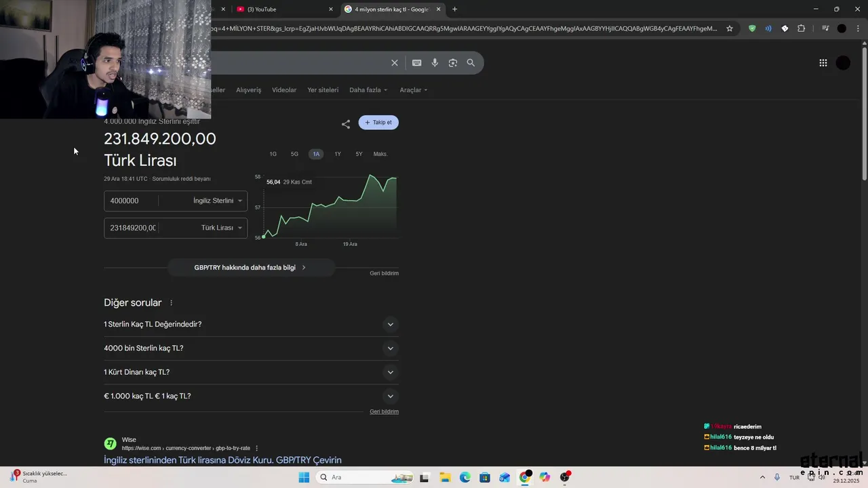Viewport: 868px width, 488px height.
Task: Show hidden system tray icons
Action: [762, 477]
